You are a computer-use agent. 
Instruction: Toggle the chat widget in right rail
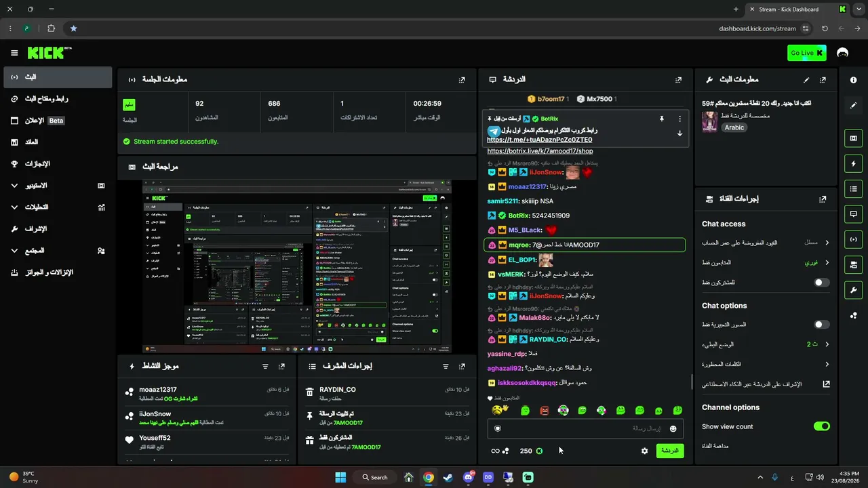(x=853, y=213)
